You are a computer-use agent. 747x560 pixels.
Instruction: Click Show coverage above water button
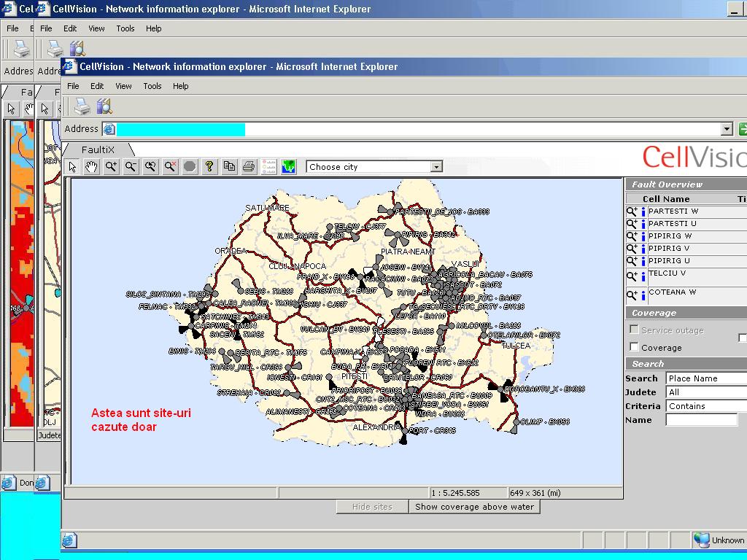[474, 507]
